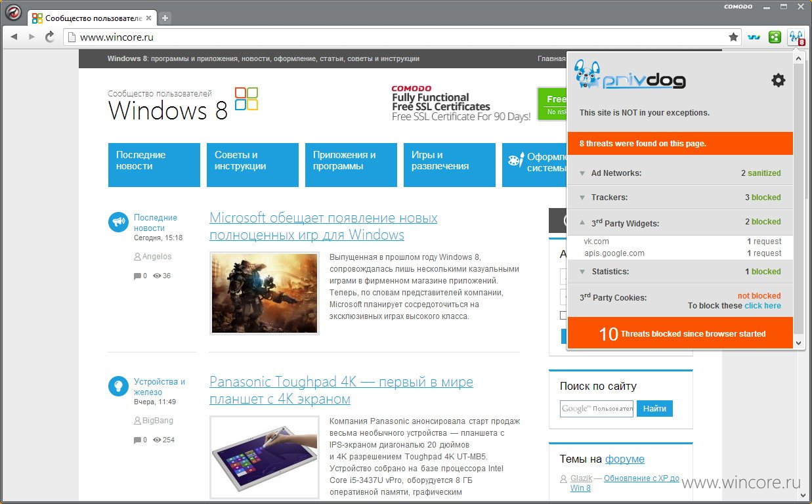Open Оформление системы navigation tile
Screen dimensions: 812x504
[534, 165]
